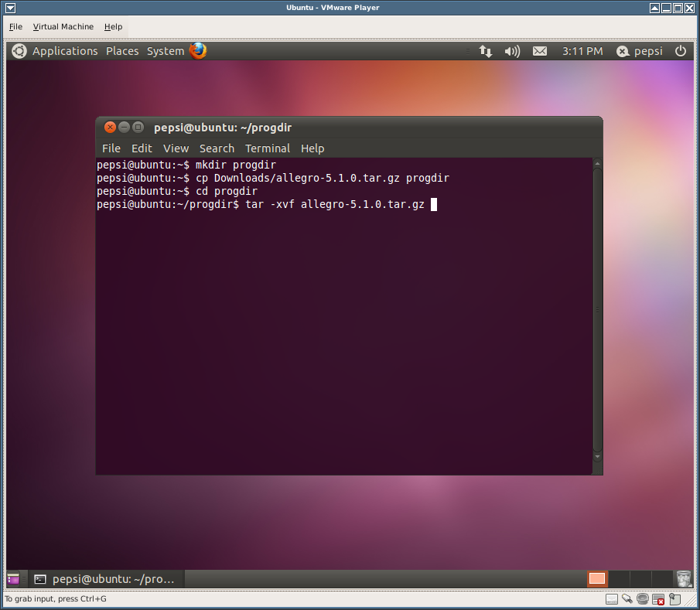
Task: Open the volume speaker indicator
Action: (x=512, y=51)
